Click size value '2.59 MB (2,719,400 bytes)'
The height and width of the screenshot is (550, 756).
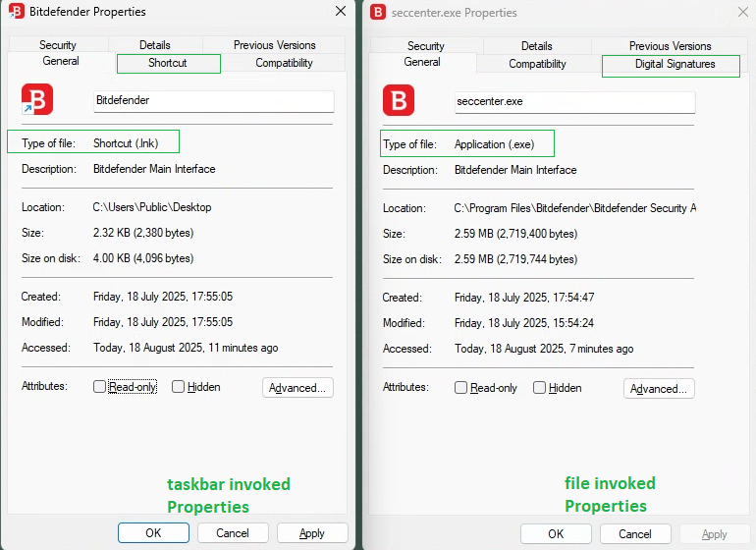[515, 234]
